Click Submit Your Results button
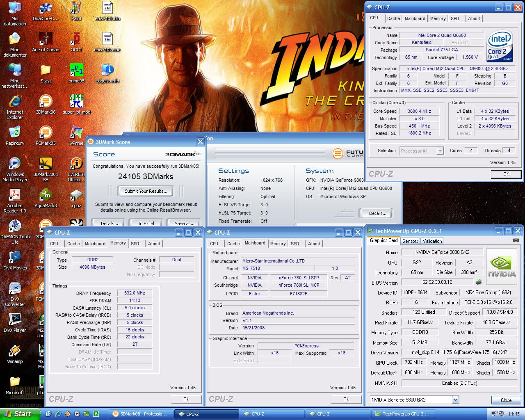Screen dimensions: 525x420 (x=146, y=191)
